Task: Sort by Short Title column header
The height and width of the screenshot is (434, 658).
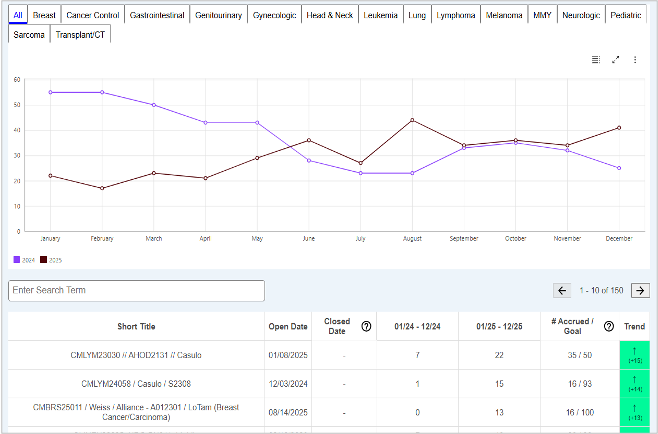Action: pyautogui.click(x=136, y=326)
